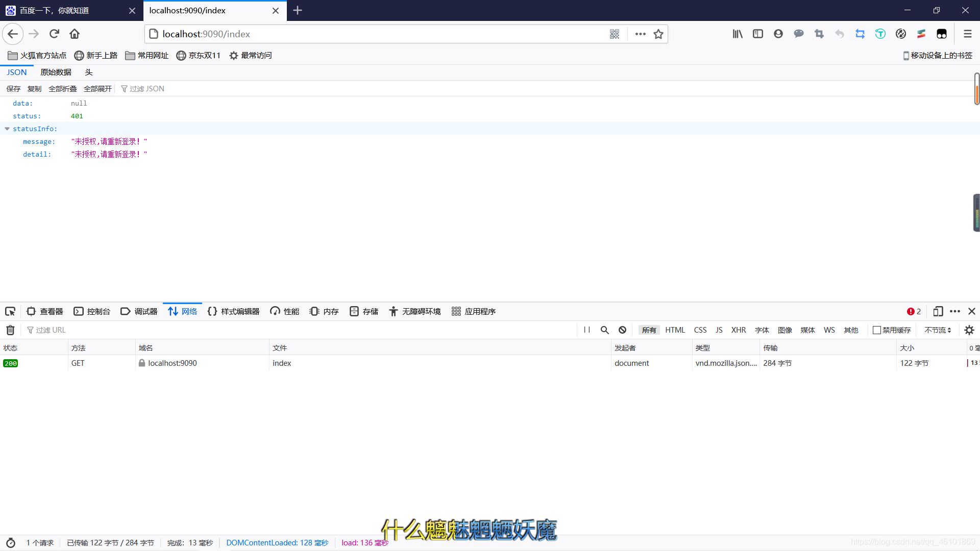Select the XHR filter in network panel
This screenshot has width=980, height=551.
(739, 330)
